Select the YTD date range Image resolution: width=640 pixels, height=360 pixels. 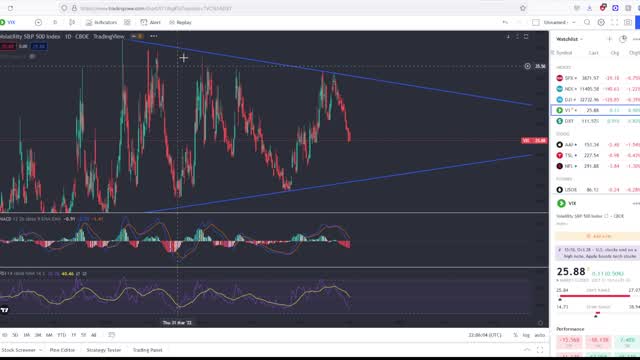point(62,335)
